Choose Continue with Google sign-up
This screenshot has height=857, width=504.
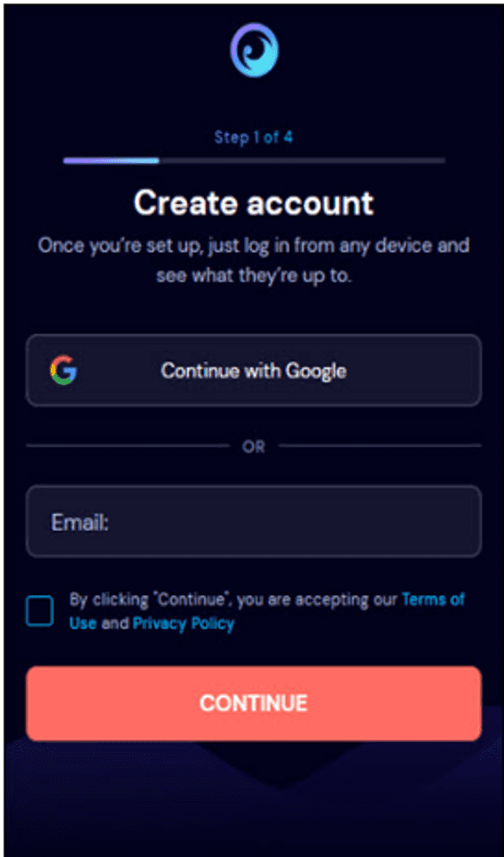(x=254, y=370)
